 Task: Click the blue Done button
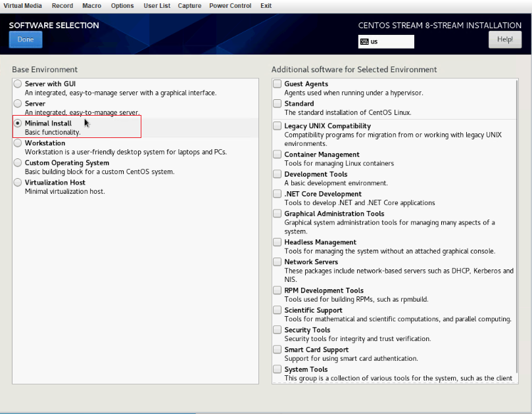[26, 39]
